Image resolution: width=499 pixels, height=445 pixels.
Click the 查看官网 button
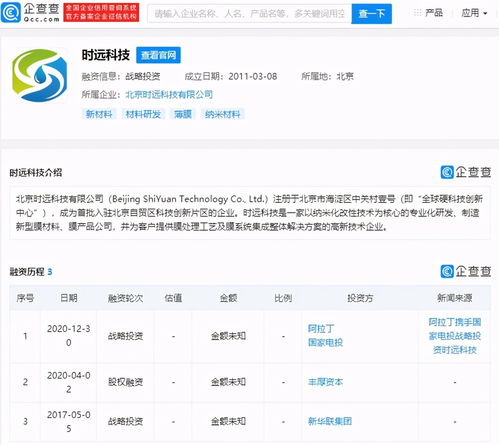pos(158,55)
